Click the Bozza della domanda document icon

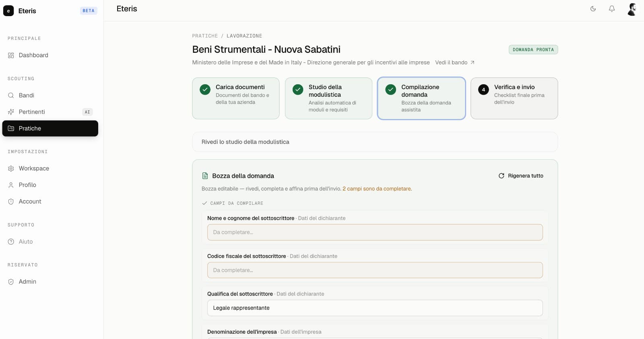click(x=205, y=176)
